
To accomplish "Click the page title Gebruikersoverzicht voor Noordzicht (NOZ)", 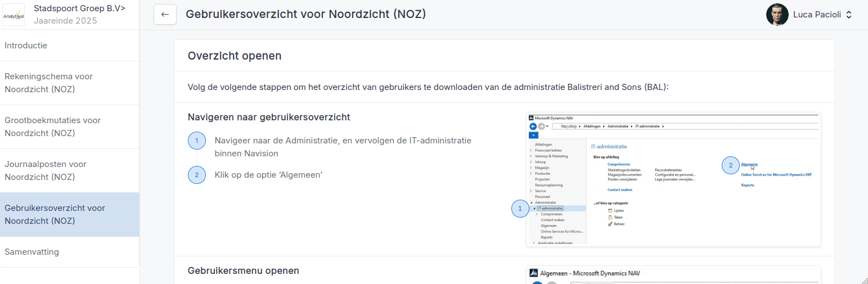I will [305, 15].
